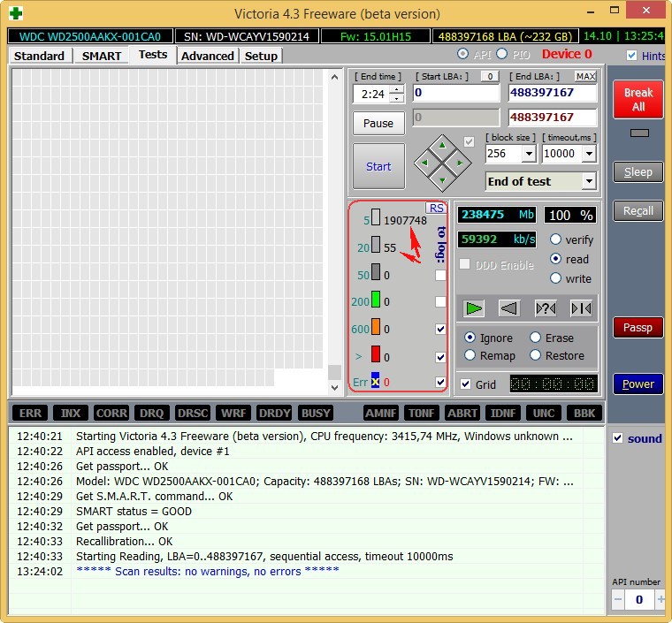The height and width of the screenshot is (623, 672).
Task: Click the ABRT error indicator
Action: [462, 414]
